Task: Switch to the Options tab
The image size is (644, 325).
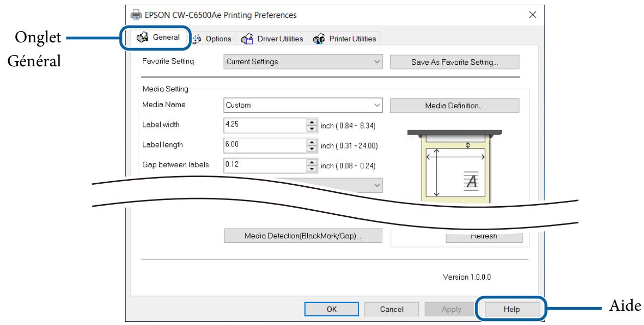Action: click(x=213, y=39)
